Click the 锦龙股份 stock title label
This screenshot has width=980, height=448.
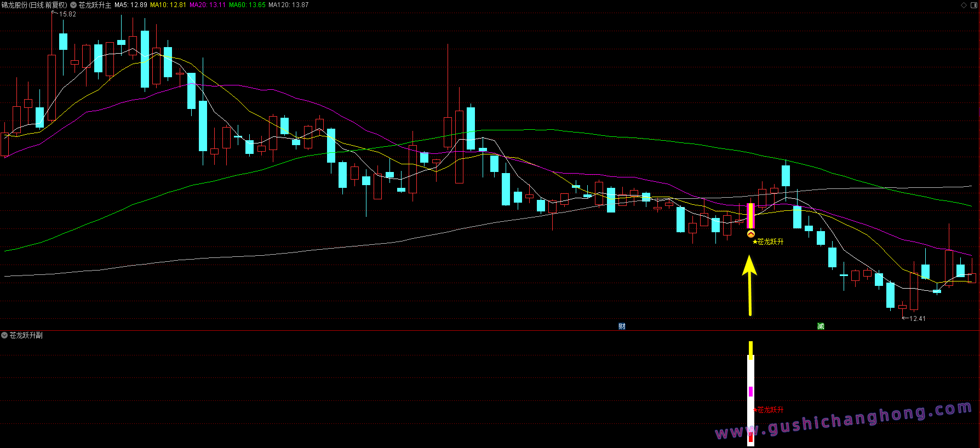[x=34, y=5]
